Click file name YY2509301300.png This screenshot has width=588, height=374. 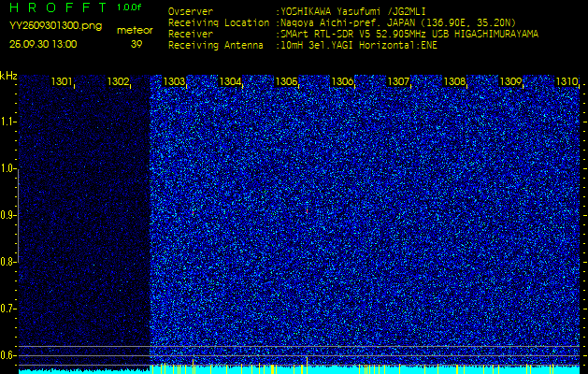55,26
